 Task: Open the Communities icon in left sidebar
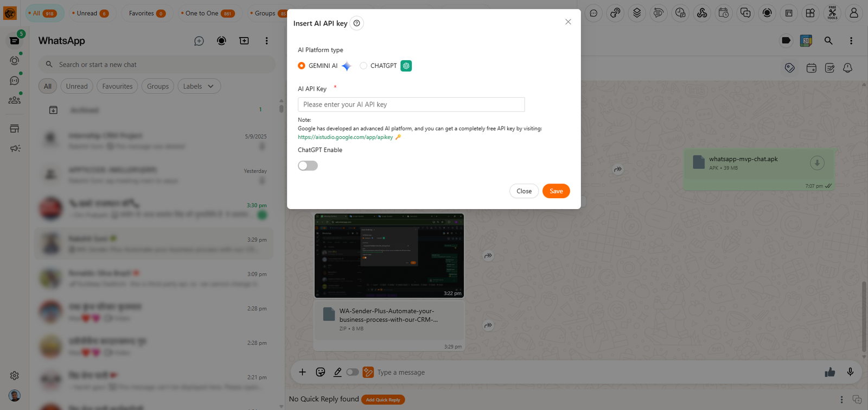point(15,100)
